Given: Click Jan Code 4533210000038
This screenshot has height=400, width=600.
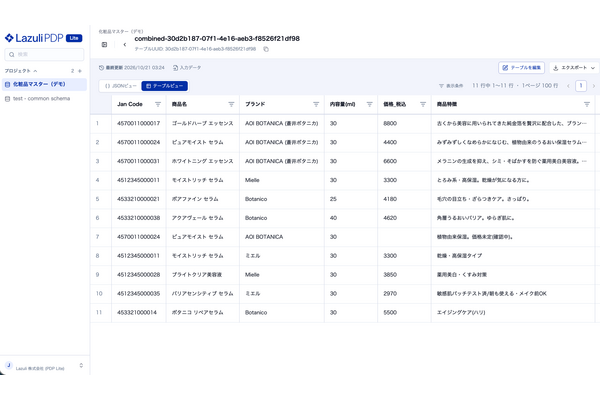Looking at the screenshot, I should 139,218.
